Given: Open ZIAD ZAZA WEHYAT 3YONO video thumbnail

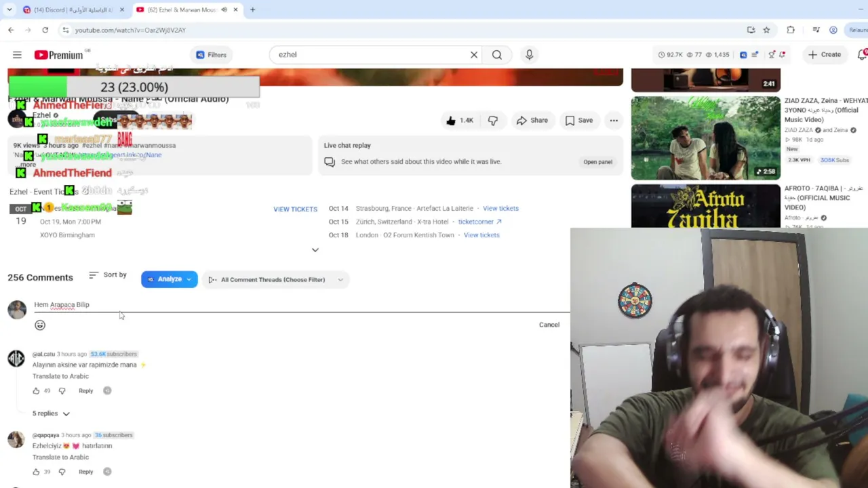Looking at the screenshot, I should click(x=706, y=138).
